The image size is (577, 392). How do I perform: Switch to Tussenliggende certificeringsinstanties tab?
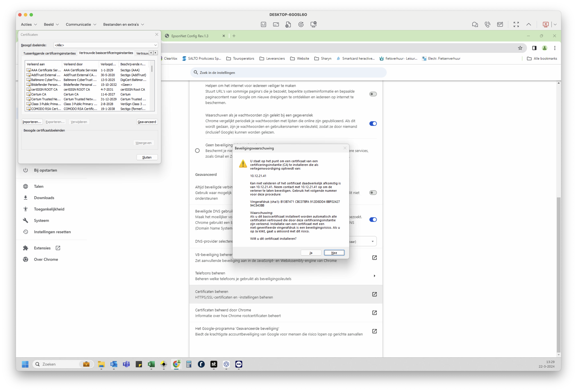coord(49,53)
